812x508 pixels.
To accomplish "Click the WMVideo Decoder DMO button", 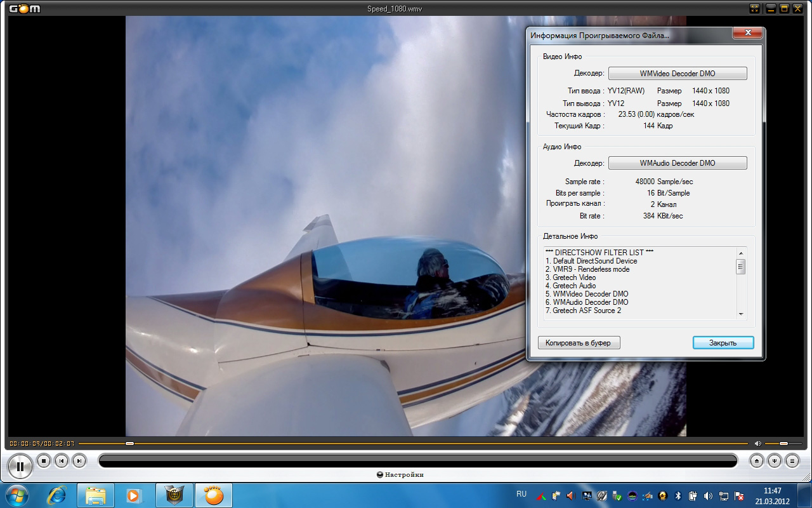I will (x=677, y=74).
